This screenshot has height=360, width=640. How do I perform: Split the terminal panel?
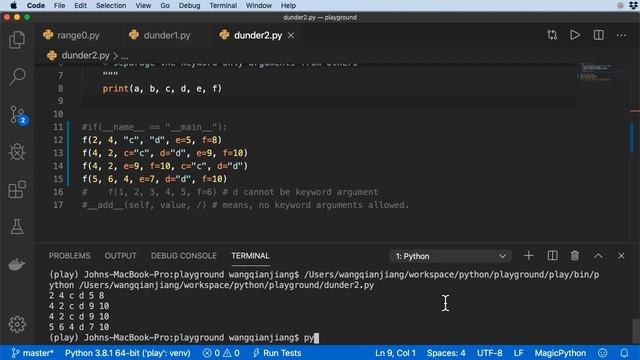pyautogui.click(x=552, y=256)
